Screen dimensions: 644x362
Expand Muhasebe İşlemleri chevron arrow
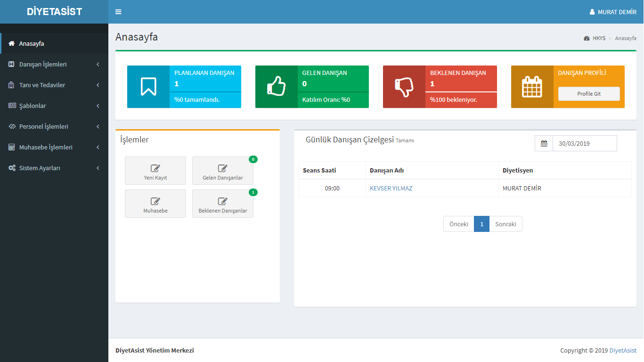(x=98, y=147)
